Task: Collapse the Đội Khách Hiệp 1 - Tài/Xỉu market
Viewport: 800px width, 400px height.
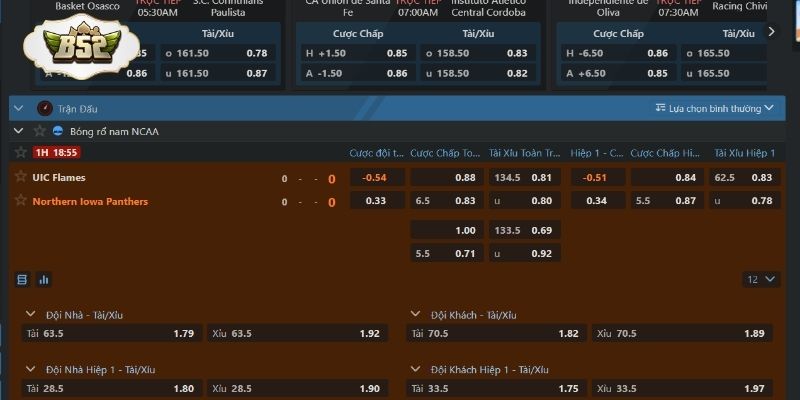Action: 416,369
